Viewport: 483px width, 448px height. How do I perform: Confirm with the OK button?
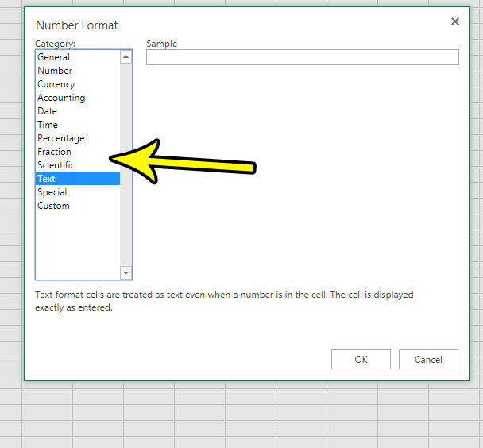point(361,359)
